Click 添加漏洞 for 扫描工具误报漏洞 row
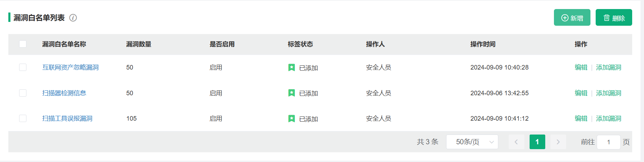This screenshot has height=162, width=644. tap(609, 119)
